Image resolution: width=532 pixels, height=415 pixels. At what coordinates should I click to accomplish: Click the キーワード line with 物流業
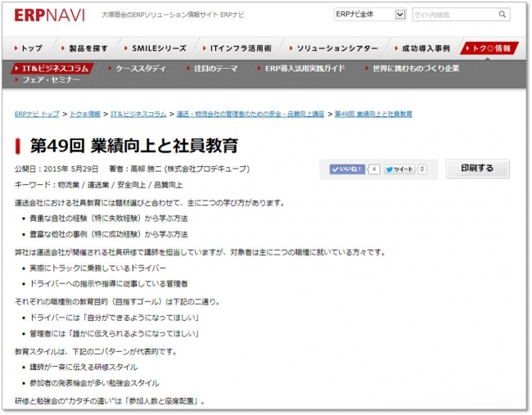coord(98,185)
